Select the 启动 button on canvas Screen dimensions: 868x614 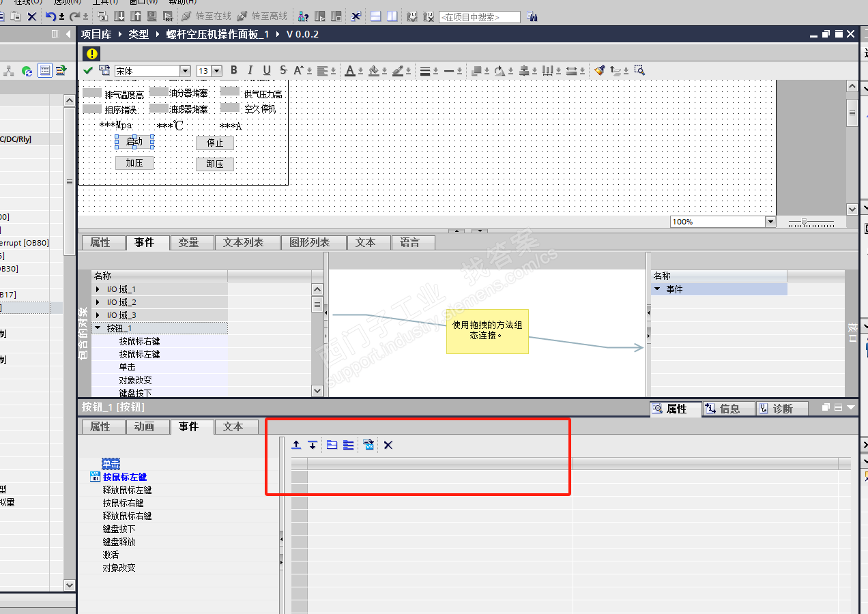pyautogui.click(x=134, y=142)
